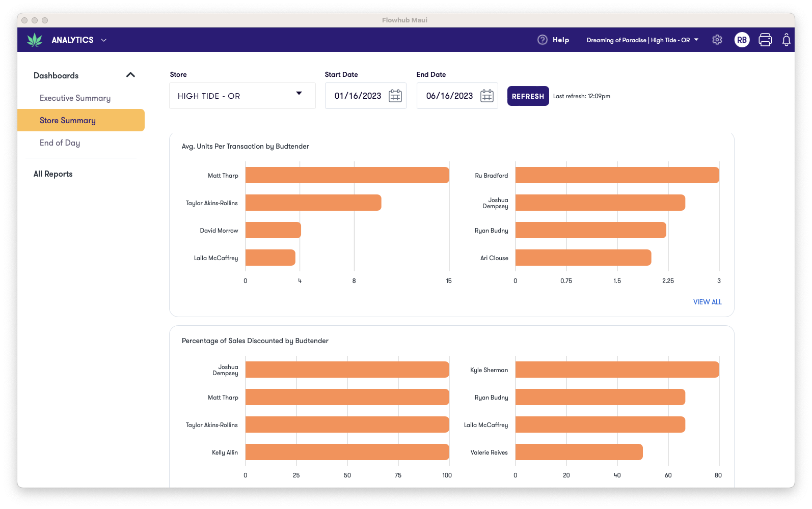Select the Store Summary dashboard

(x=81, y=120)
